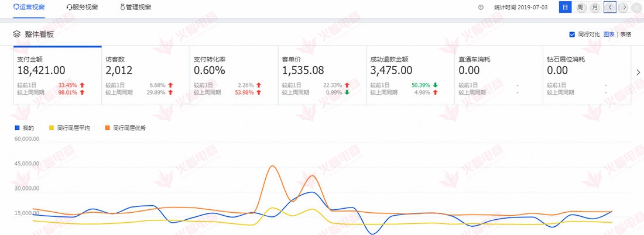Go to next date with right arrow

point(624,8)
